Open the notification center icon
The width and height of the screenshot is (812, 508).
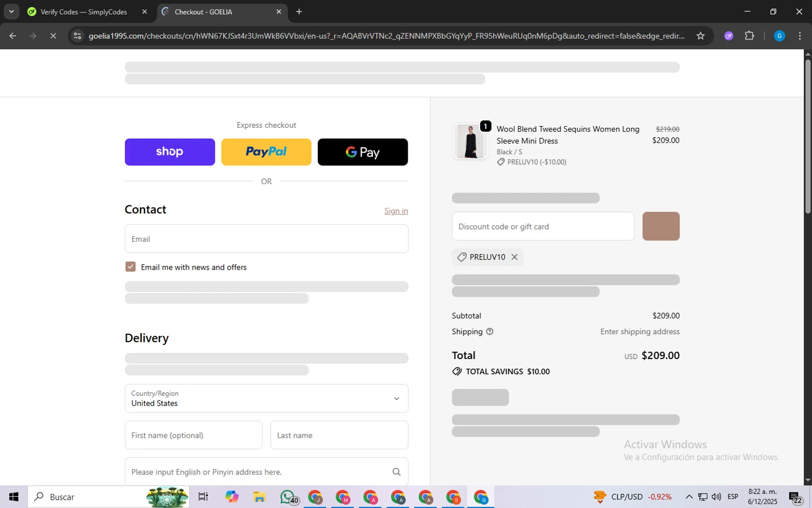tap(796, 497)
